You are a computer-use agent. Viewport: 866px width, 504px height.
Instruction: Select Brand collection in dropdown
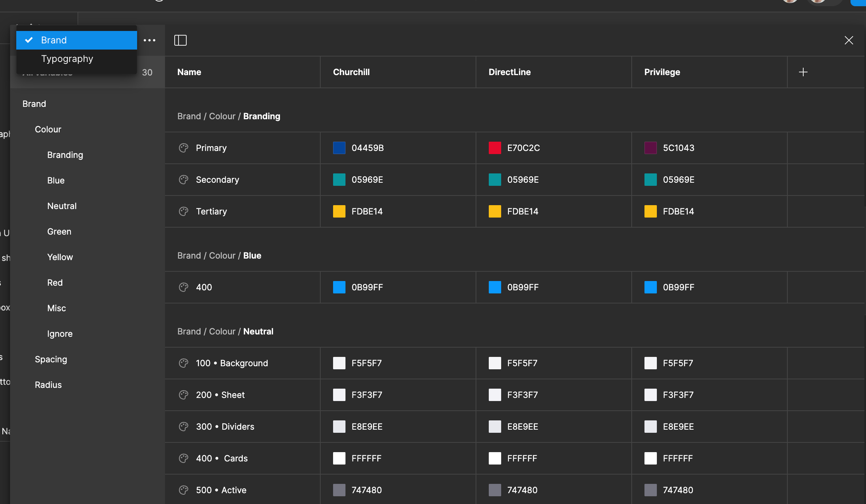pos(77,40)
